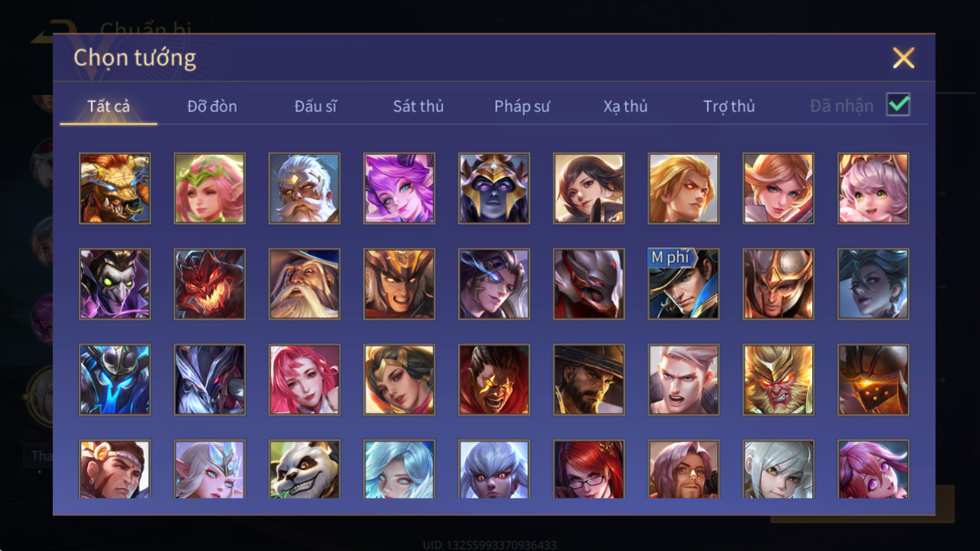Choose the hero marked "M phí"

[x=683, y=283]
